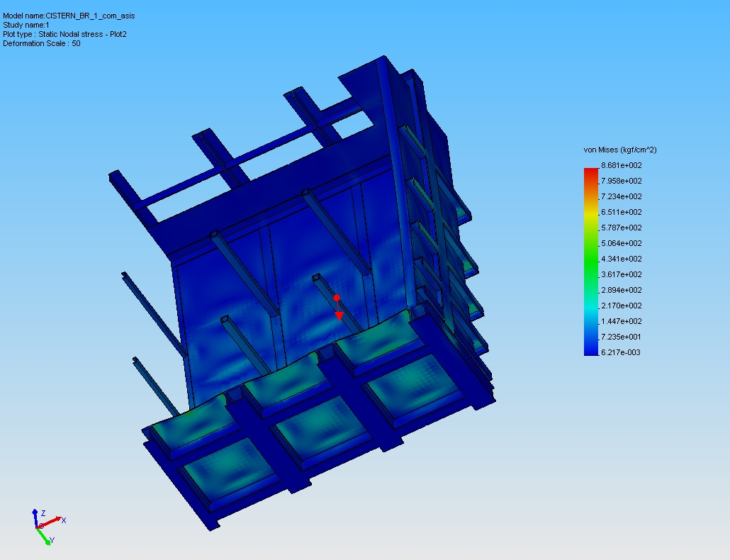Select the legend value 7.234e+002

(622, 197)
